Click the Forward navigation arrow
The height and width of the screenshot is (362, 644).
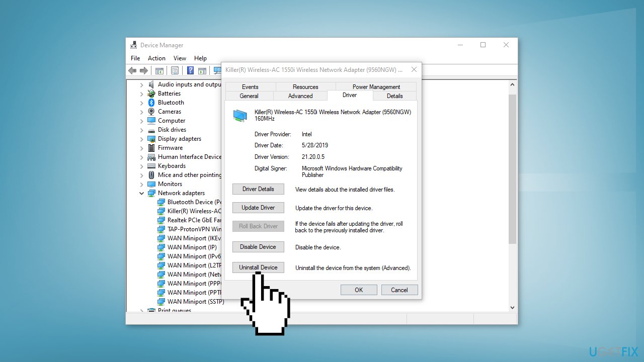point(143,70)
